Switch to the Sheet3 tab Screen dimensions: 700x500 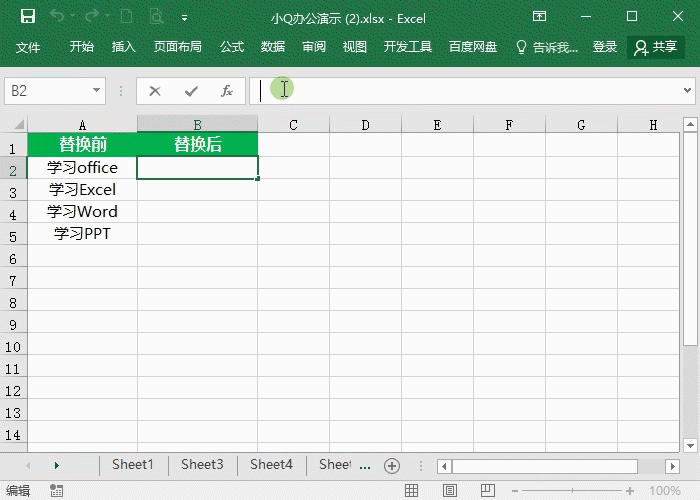point(202,465)
